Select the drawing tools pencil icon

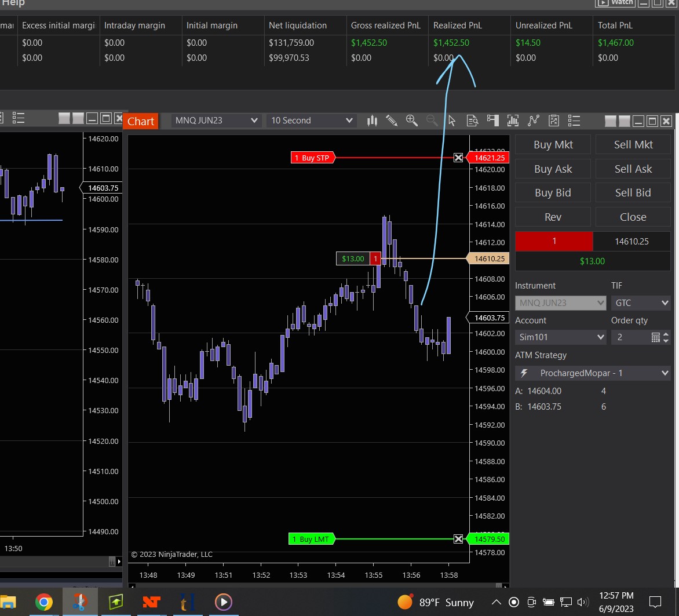click(x=392, y=121)
